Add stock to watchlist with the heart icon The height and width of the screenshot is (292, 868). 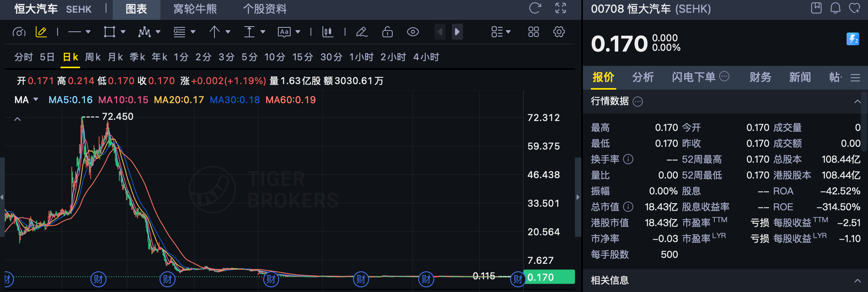click(x=854, y=8)
